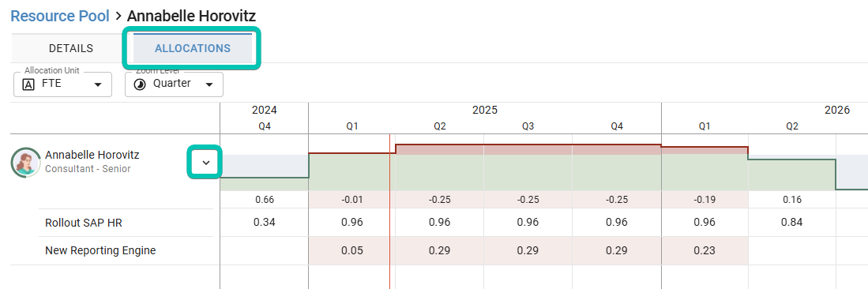Click the 0.34 allocation for Q4 2024
The image size is (868, 289).
click(x=264, y=223)
